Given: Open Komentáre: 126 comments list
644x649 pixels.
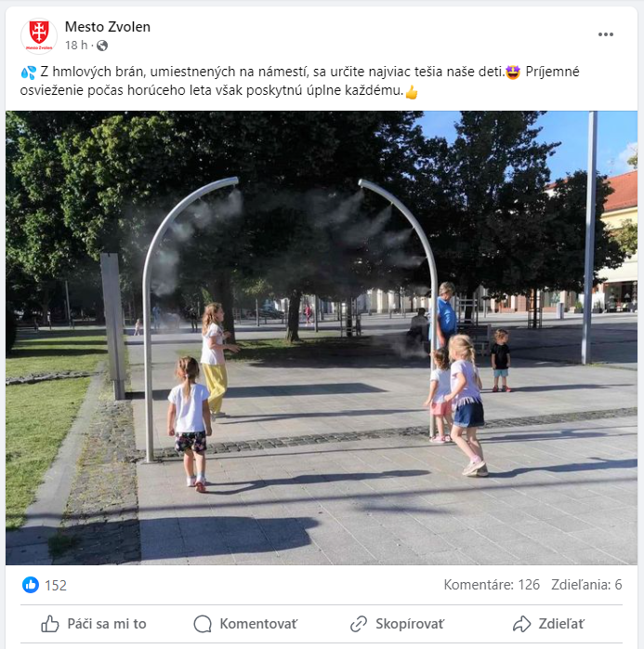Looking at the screenshot, I should click(492, 585).
